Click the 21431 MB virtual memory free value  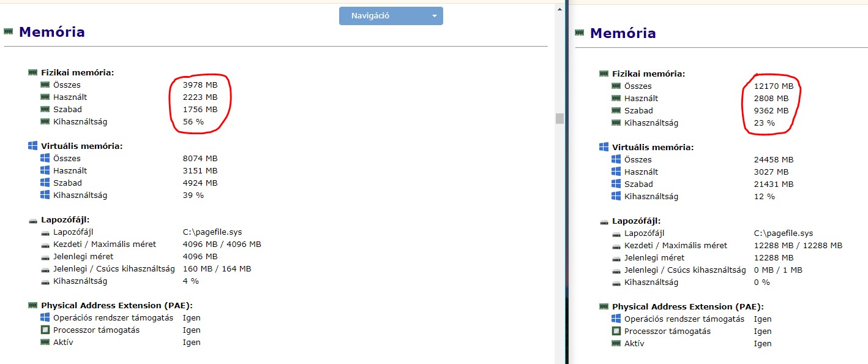(774, 184)
